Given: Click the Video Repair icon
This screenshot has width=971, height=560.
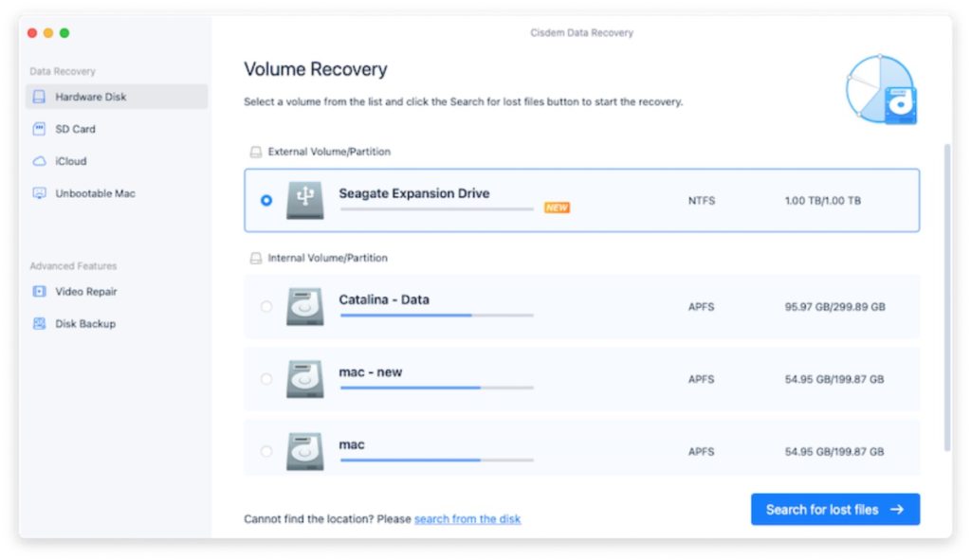Looking at the screenshot, I should tap(40, 292).
